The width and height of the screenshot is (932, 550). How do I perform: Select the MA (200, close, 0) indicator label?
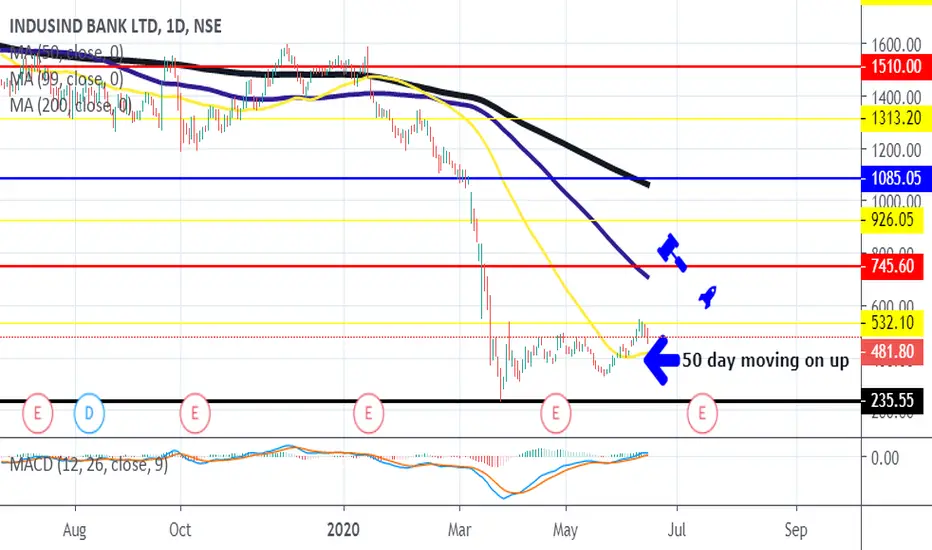tap(71, 105)
